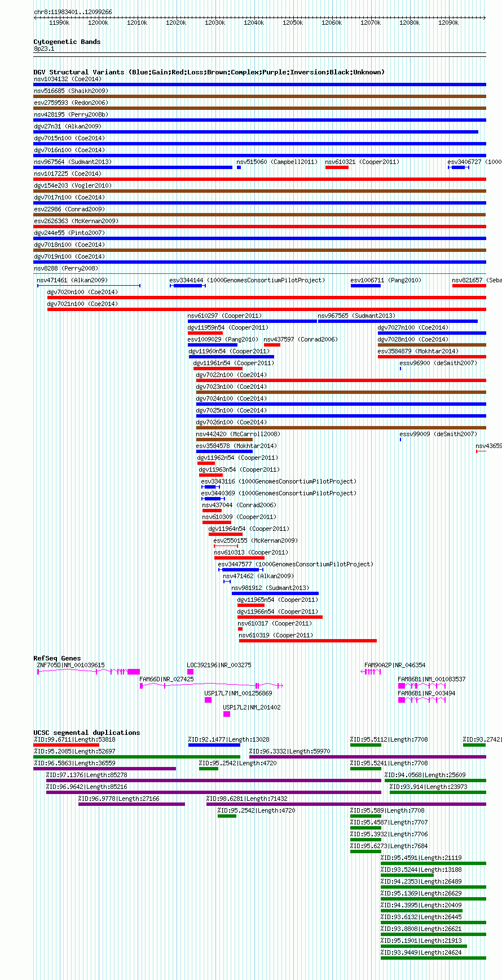The width and height of the screenshot is (502, 980).
Task: Click esv3447577 1000Genomes variant label
Action: 296,564
